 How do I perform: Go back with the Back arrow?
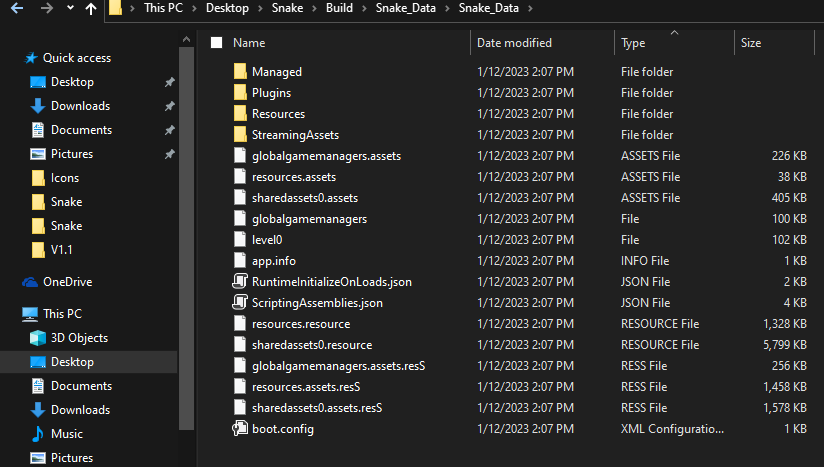click(17, 8)
